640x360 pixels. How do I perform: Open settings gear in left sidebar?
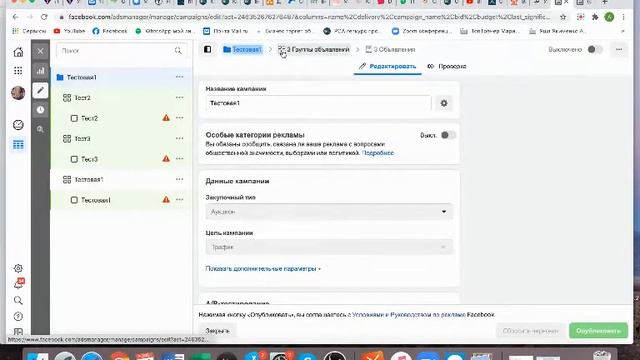[x=18, y=268]
